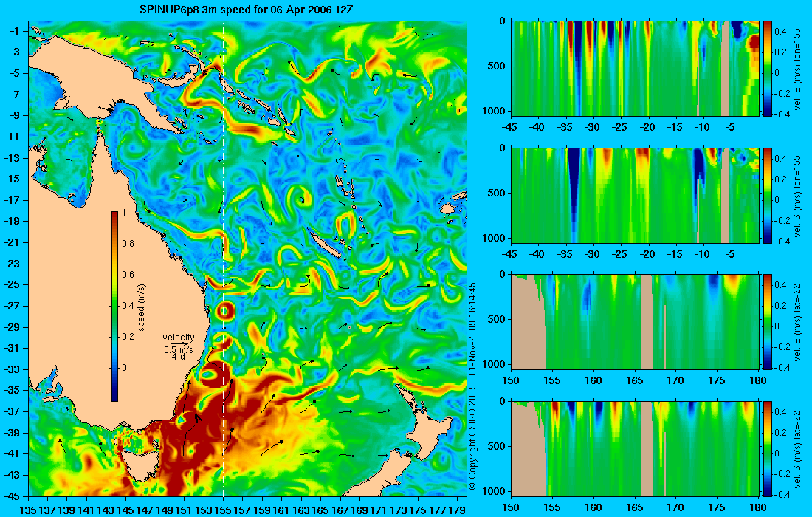The width and height of the screenshot is (812, 517).
Task: Click the title 'SPINUP6p8 3m speed for 06-Apr-2006 12Z'
Action: pos(247,10)
